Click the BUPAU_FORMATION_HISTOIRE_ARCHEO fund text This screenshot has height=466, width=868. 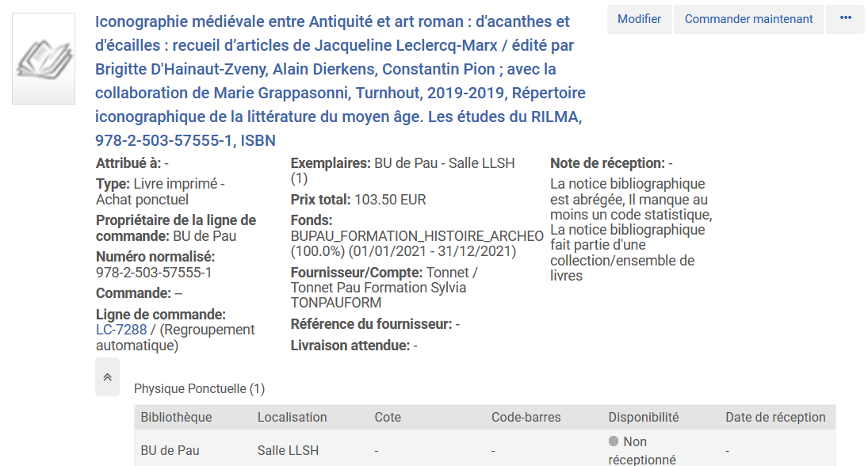417,236
